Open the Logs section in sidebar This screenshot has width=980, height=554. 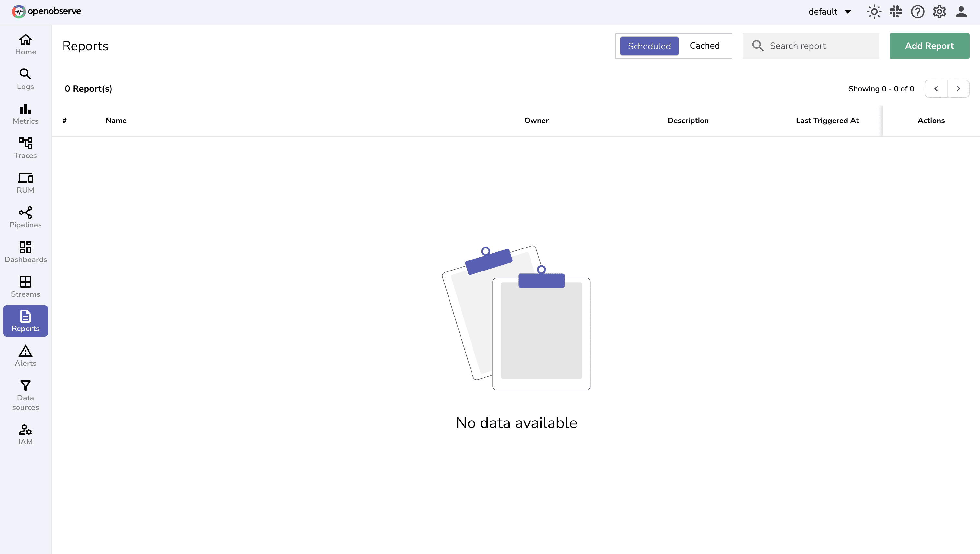pos(25,79)
